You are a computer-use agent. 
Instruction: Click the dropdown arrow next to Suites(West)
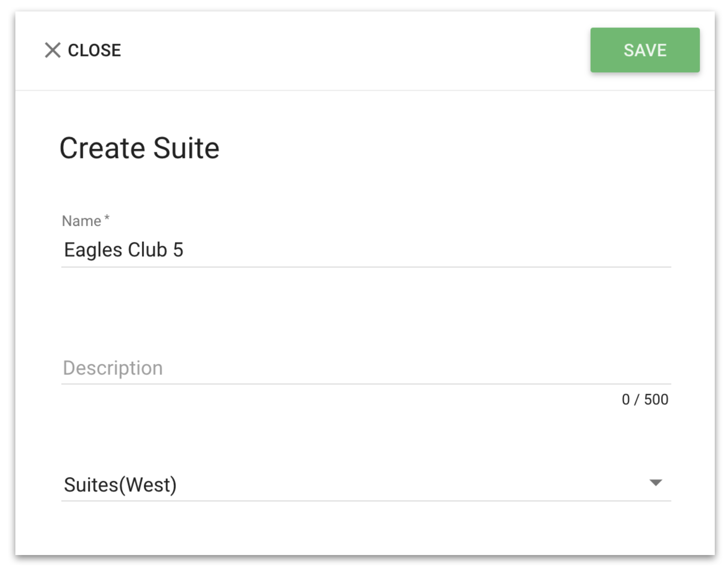(x=655, y=483)
